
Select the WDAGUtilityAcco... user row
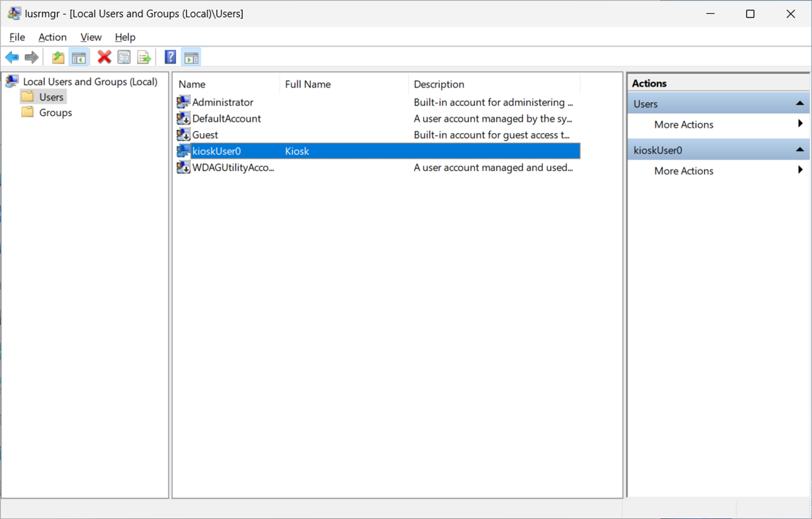coord(378,168)
